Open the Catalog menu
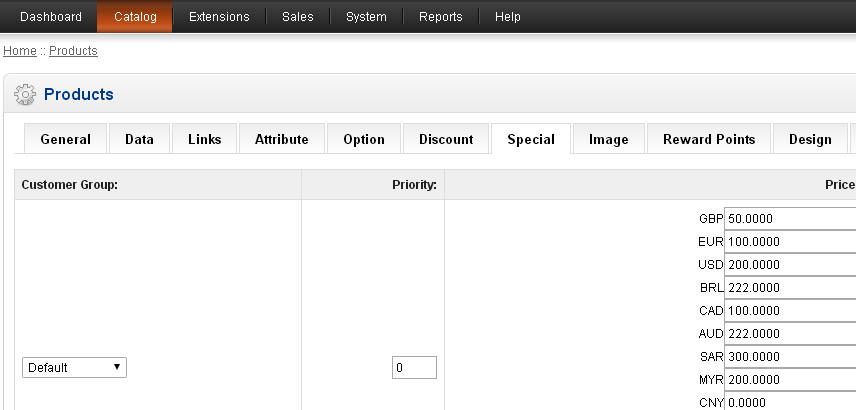 click(135, 17)
